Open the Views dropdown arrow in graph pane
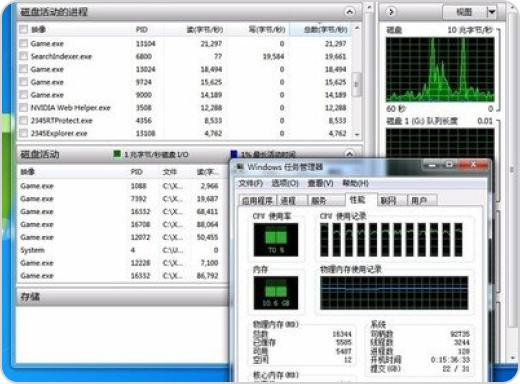The width and height of the screenshot is (520, 384). (491, 12)
